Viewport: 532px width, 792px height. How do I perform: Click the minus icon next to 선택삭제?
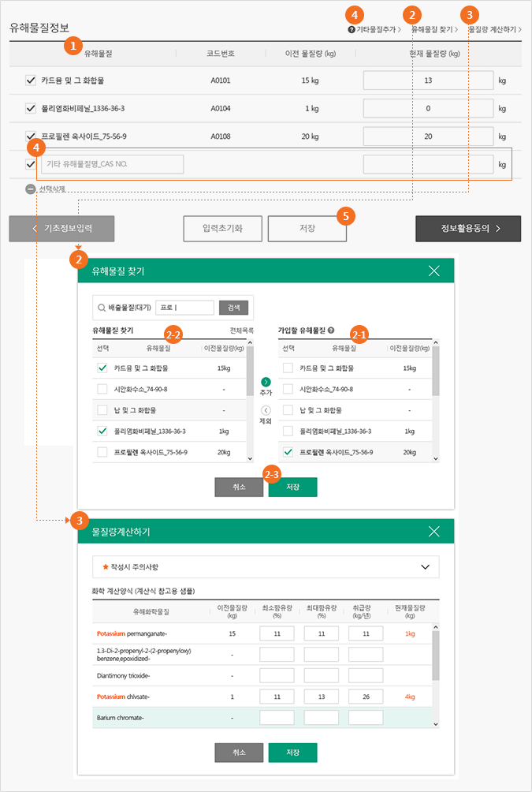(x=31, y=189)
